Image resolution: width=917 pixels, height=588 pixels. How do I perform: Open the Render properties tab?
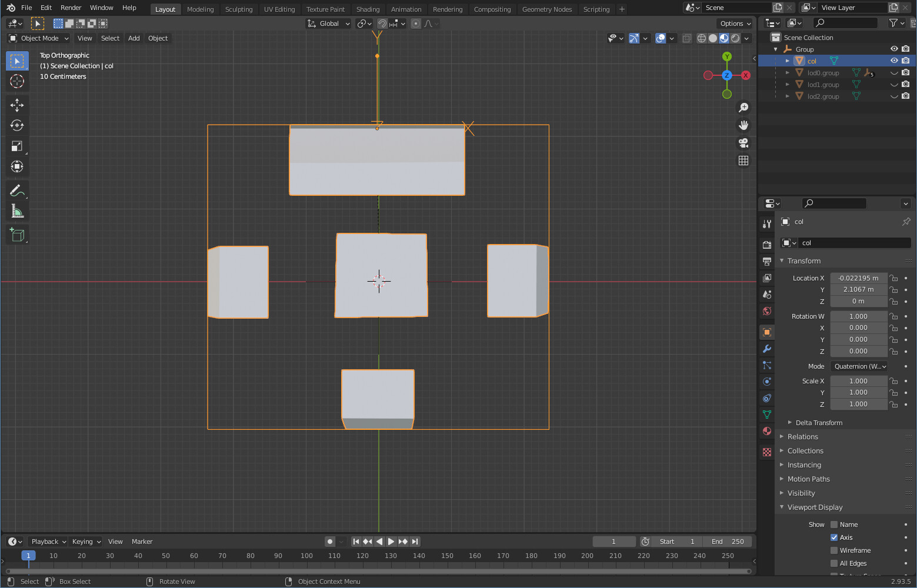point(766,244)
